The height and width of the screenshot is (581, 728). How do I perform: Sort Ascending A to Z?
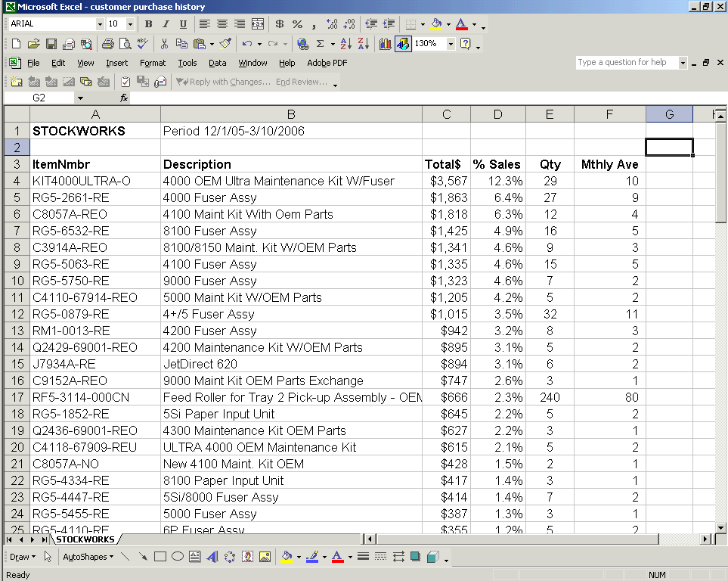tap(346, 44)
